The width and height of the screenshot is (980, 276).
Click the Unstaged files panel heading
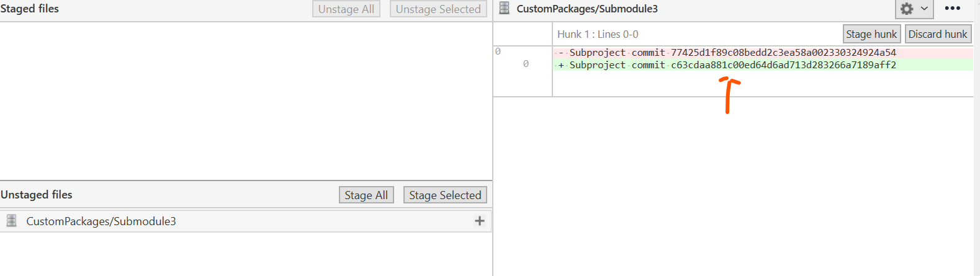37,195
